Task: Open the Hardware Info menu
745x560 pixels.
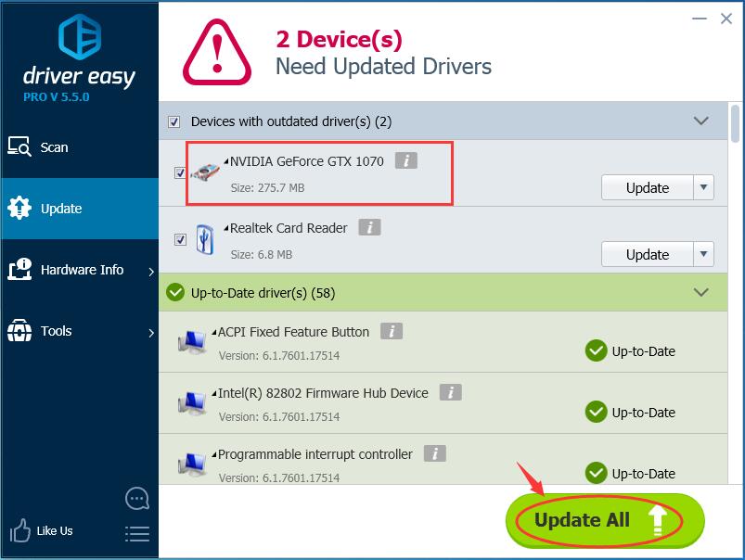Action: point(82,270)
